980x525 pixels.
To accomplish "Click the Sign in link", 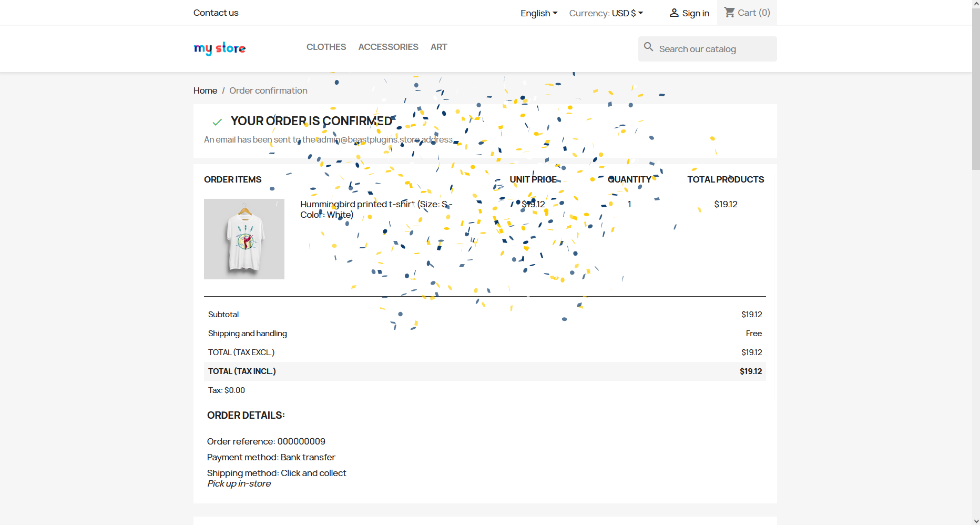I will tap(695, 13).
